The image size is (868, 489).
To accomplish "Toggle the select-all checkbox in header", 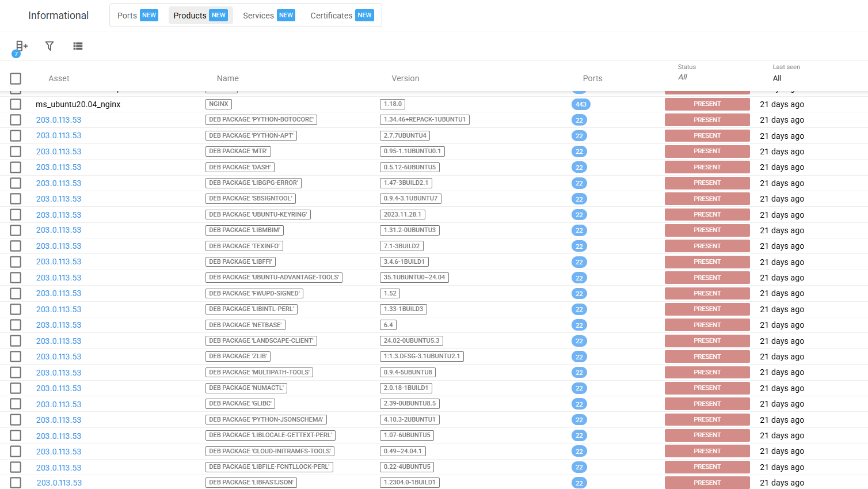I will click(16, 78).
